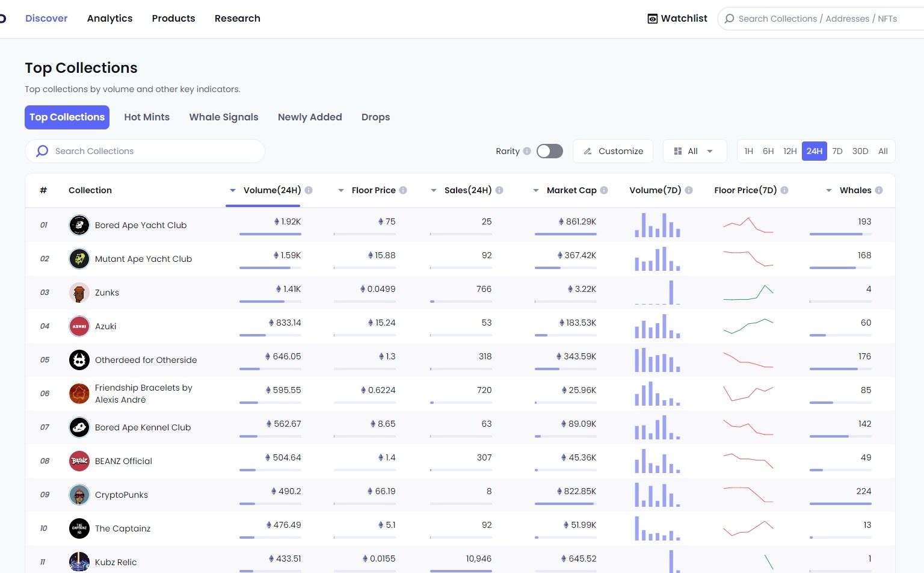Click the magnifier icon in Search Collections box
Image resolution: width=924 pixels, height=573 pixels.
pyautogui.click(x=42, y=151)
